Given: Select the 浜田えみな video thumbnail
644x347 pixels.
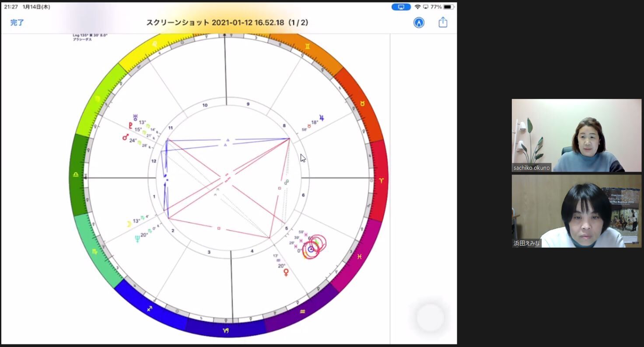Looking at the screenshot, I should point(577,211).
